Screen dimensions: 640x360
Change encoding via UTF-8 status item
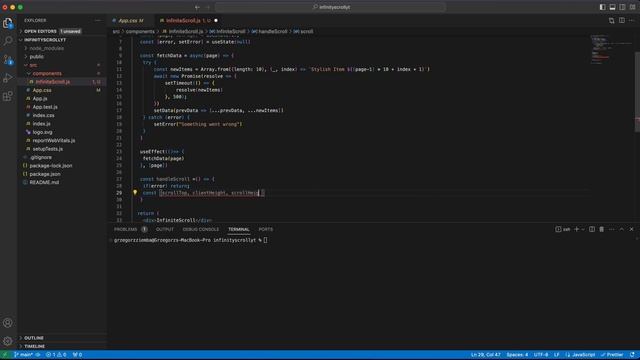541,355
